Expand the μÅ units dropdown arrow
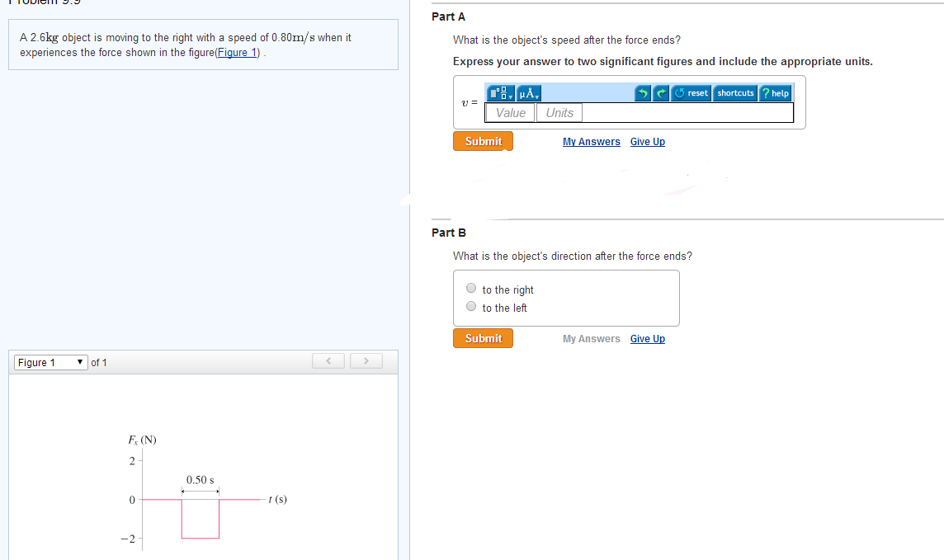 click(536, 96)
